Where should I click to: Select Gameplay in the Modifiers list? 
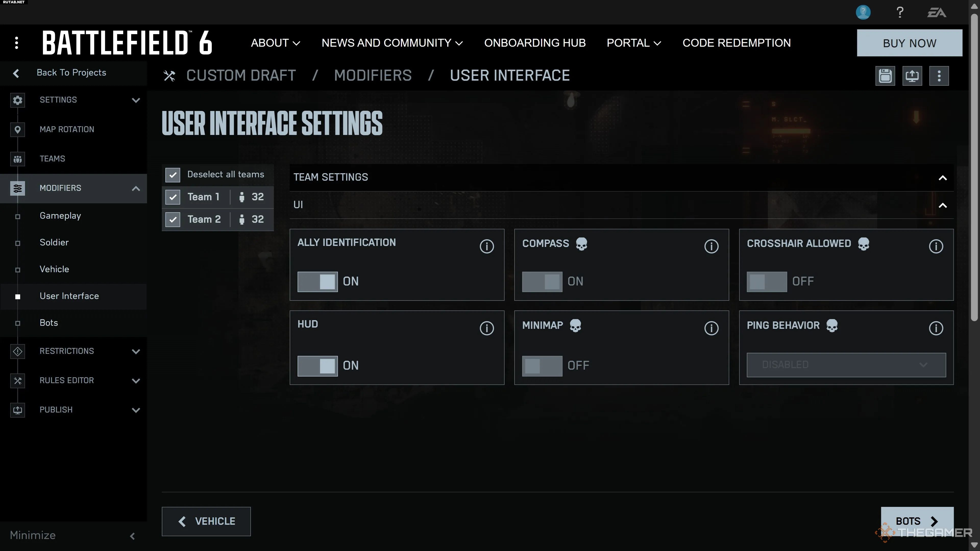point(60,216)
